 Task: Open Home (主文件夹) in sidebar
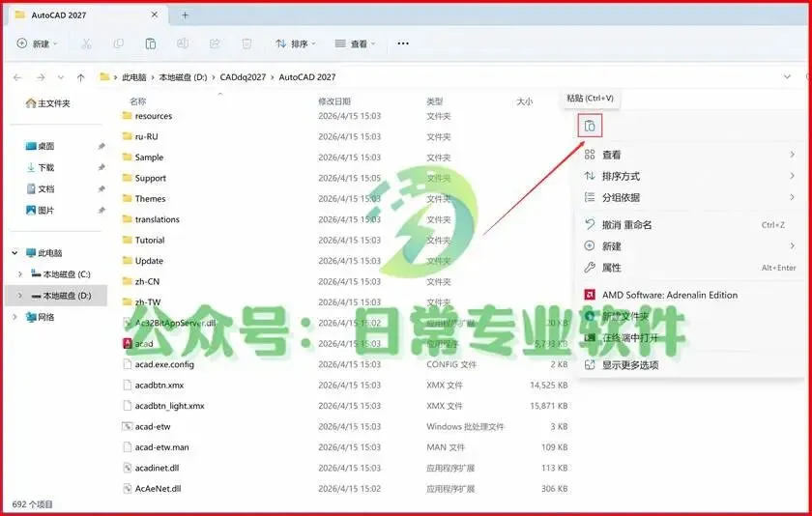point(47,103)
